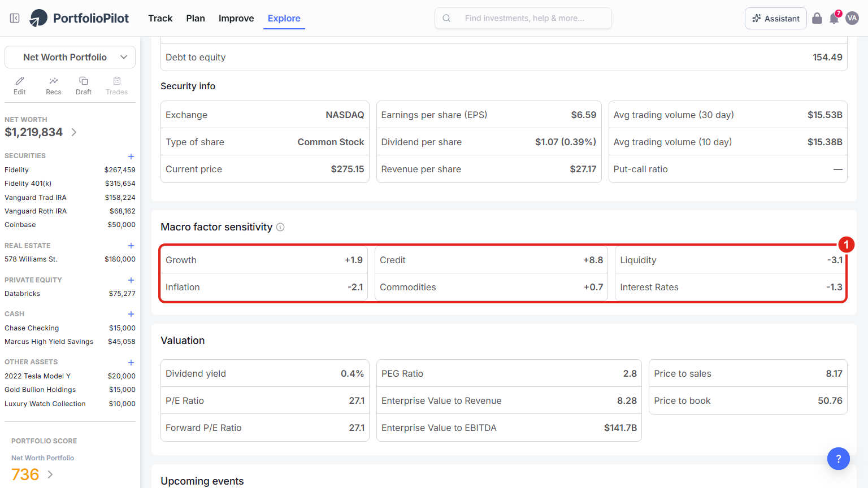
Task: Select the Liquidity -3.1 factor row
Action: (731, 260)
